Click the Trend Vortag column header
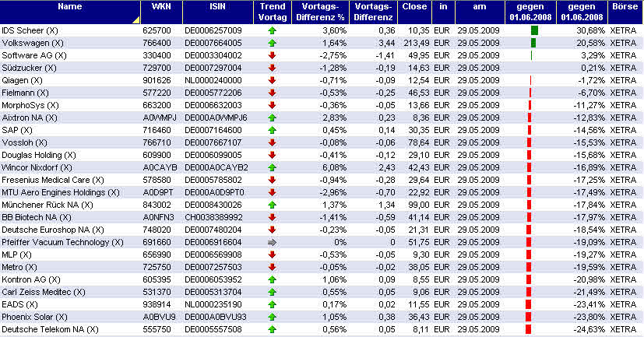Viewport: 644px width, 337px height. pyautogui.click(x=273, y=12)
